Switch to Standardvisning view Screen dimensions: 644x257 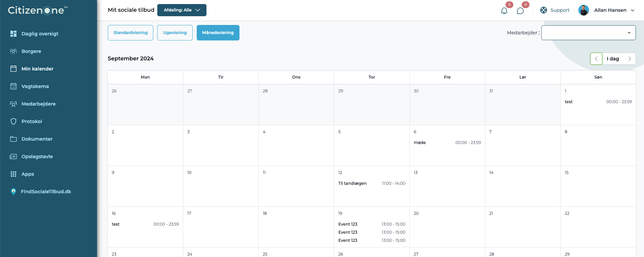coord(130,33)
